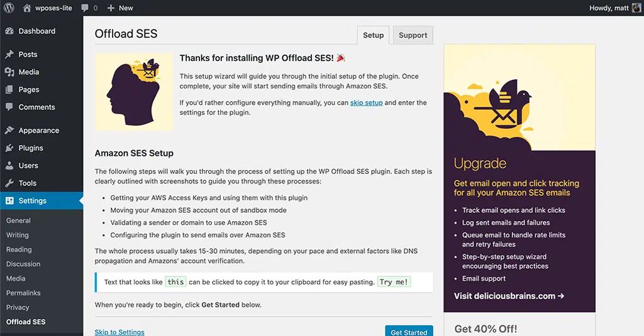This screenshot has height=336, width=644.
Task: Visit deliciousbrains.com link in upgrade box
Action: pos(509,296)
